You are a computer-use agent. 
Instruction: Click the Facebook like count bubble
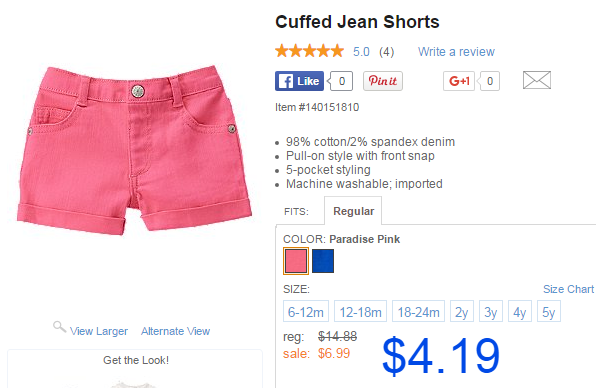click(x=341, y=81)
